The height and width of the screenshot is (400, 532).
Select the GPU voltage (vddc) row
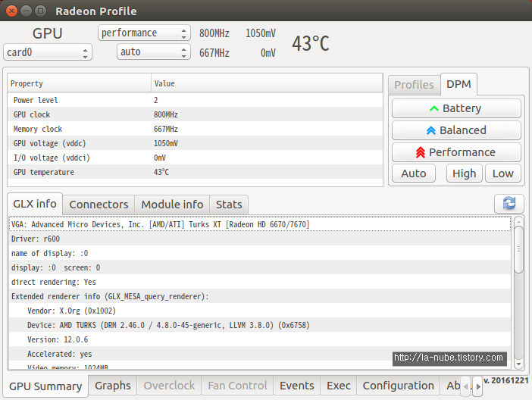(x=195, y=143)
